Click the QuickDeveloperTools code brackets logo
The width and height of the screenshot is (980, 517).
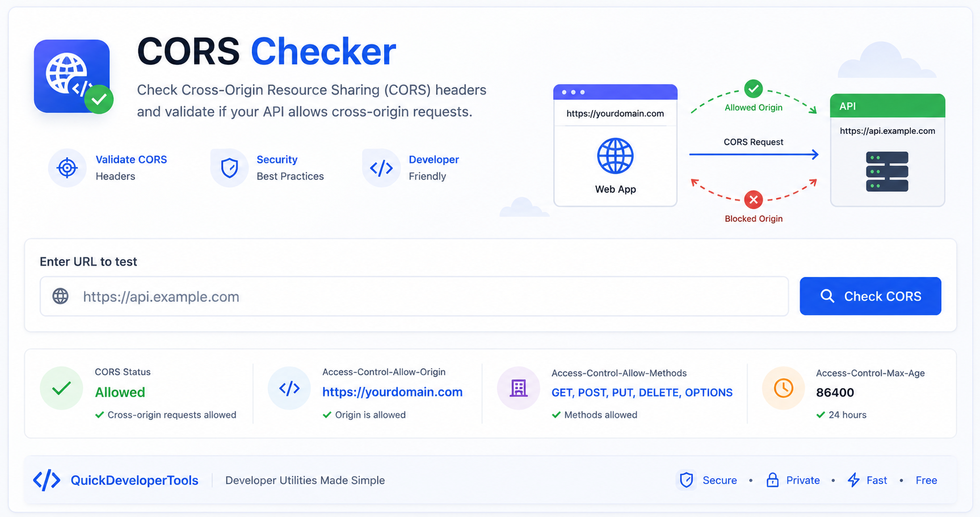pos(47,480)
